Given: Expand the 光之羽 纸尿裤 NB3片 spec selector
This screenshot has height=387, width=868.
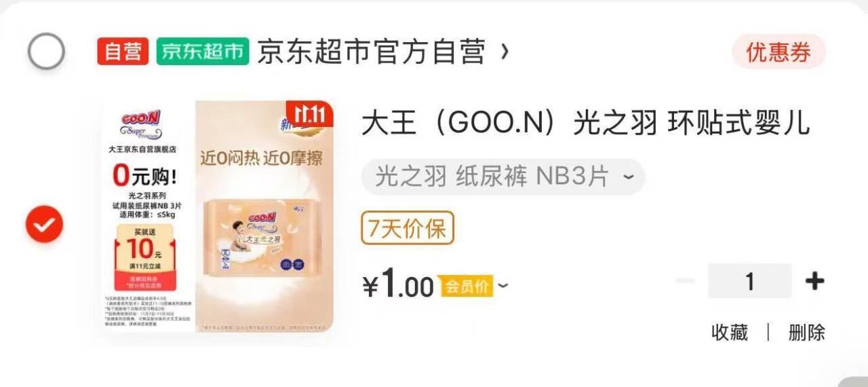Looking at the screenshot, I should [503, 177].
